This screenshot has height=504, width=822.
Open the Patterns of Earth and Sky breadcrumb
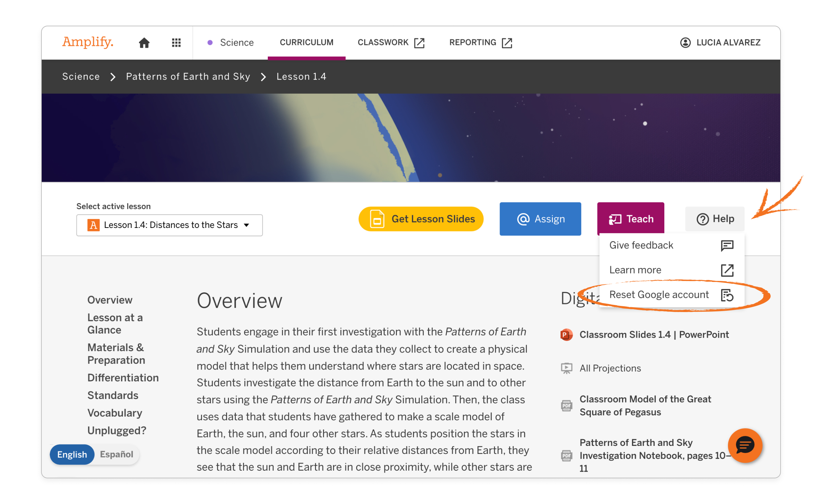188,76
